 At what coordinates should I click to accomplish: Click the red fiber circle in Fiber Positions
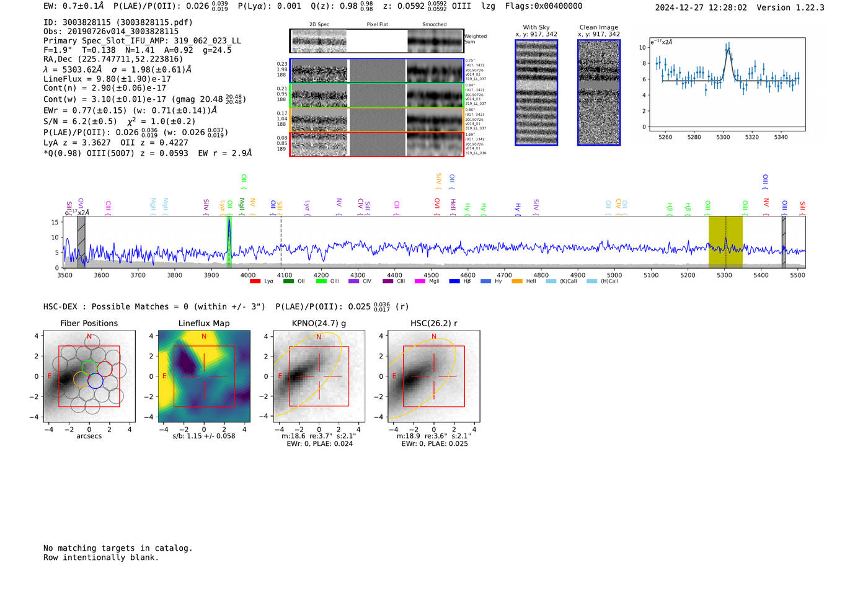104,368
